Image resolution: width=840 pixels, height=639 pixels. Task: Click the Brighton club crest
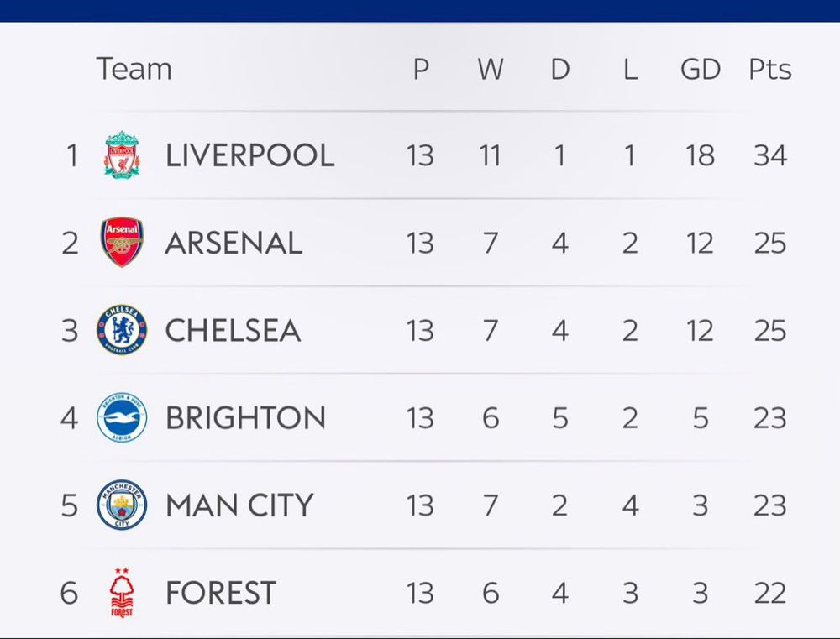pyautogui.click(x=122, y=417)
